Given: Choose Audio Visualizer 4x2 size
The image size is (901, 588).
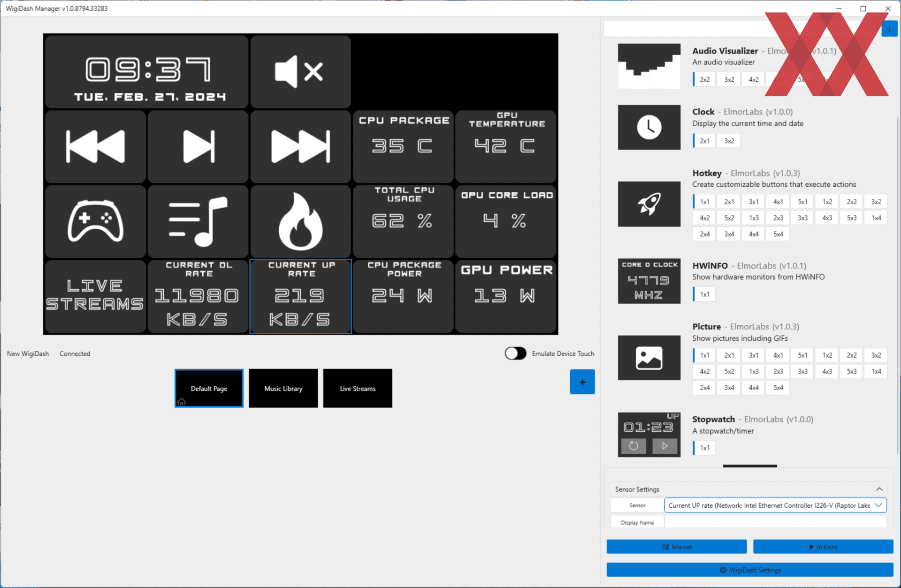Looking at the screenshot, I should point(754,79).
